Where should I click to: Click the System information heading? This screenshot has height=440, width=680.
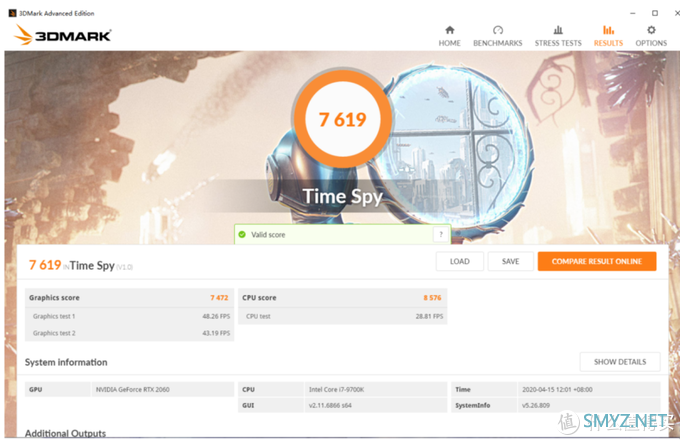coord(66,362)
